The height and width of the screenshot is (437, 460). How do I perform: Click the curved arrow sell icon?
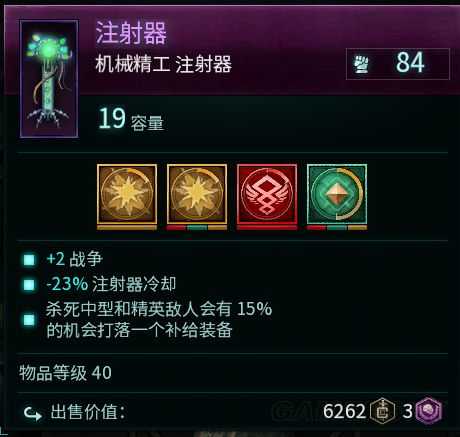32,413
